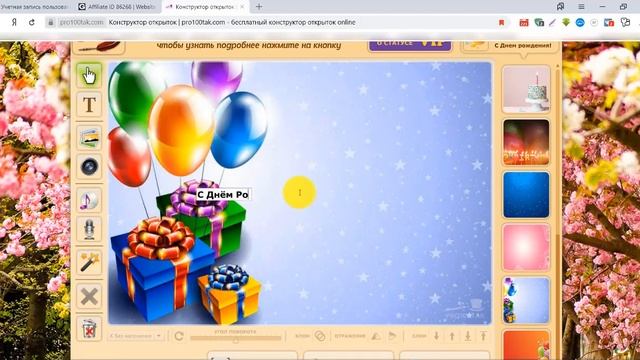Open a new browser tab
Screen dimensions: 640x360
point(259,7)
